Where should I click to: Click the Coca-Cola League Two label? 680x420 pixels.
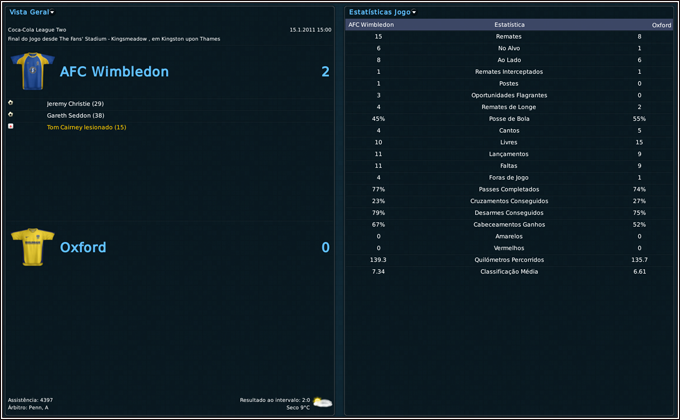pos(34,30)
